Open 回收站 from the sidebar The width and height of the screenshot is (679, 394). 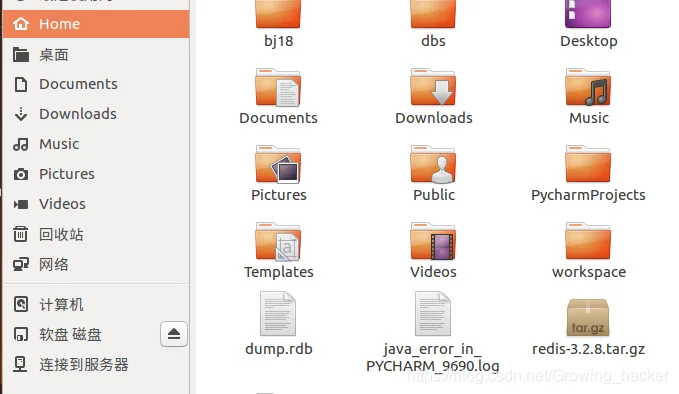tap(96, 234)
